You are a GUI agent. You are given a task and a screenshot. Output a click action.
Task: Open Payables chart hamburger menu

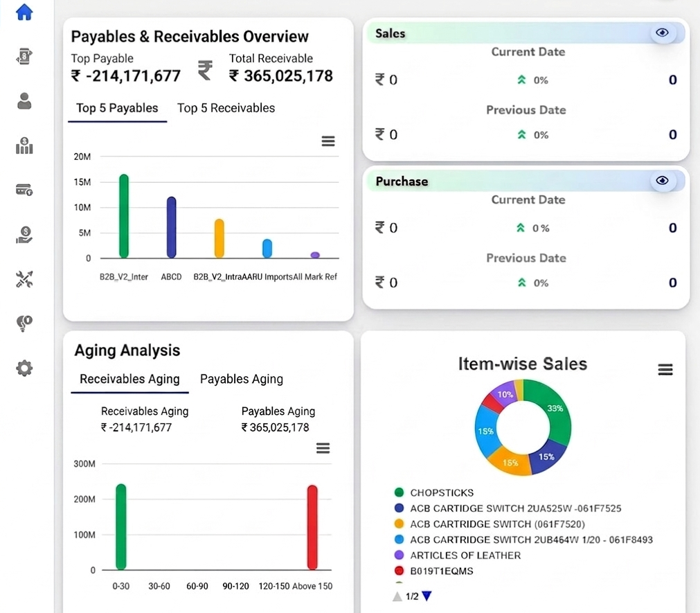(328, 141)
